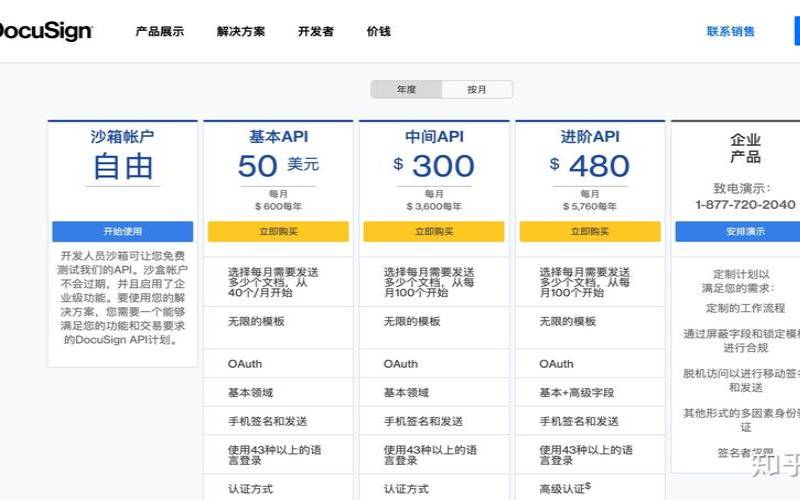The height and width of the screenshot is (500, 800).
Task: Click 无限的模板 in 基本API column
Action: 256,321
